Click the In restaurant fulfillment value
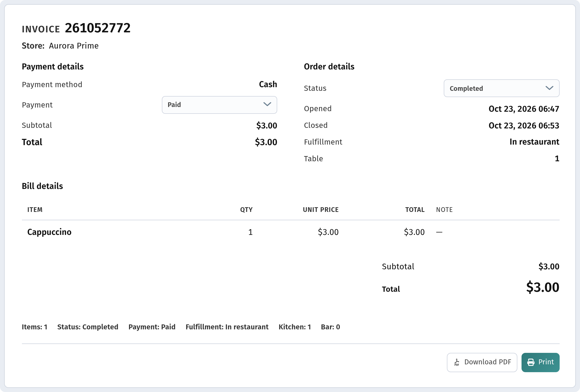Screen dimensions: 580x392 [534, 142]
